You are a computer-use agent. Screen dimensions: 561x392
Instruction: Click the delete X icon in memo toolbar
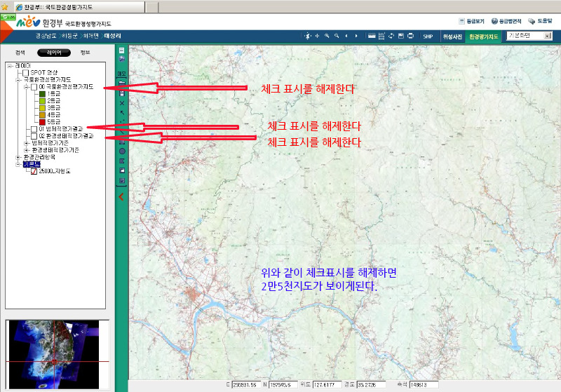point(122,103)
